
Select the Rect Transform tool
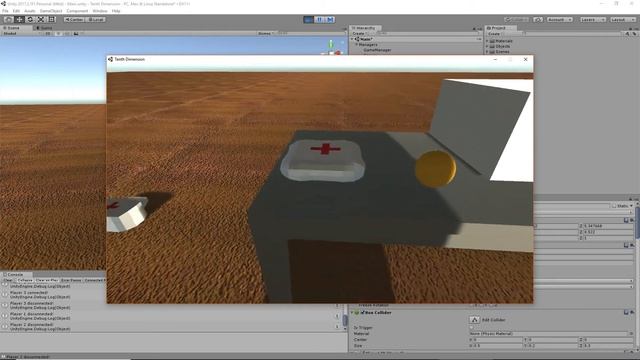[52, 19]
